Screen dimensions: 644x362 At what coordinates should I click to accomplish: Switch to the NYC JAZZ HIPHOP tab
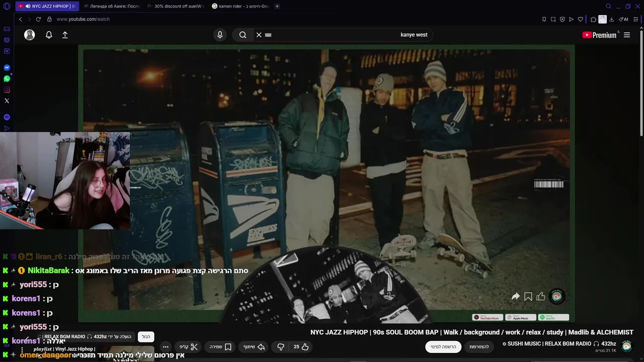click(x=47, y=6)
